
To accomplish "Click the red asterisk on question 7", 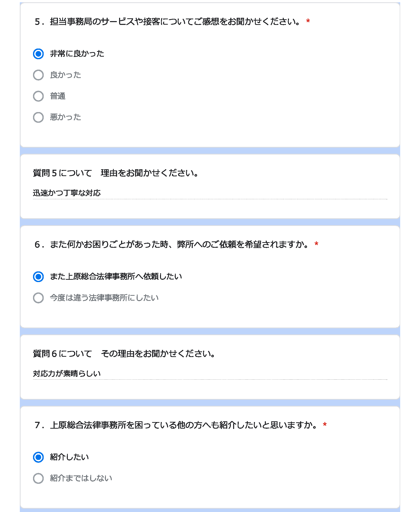I will pos(325,425).
